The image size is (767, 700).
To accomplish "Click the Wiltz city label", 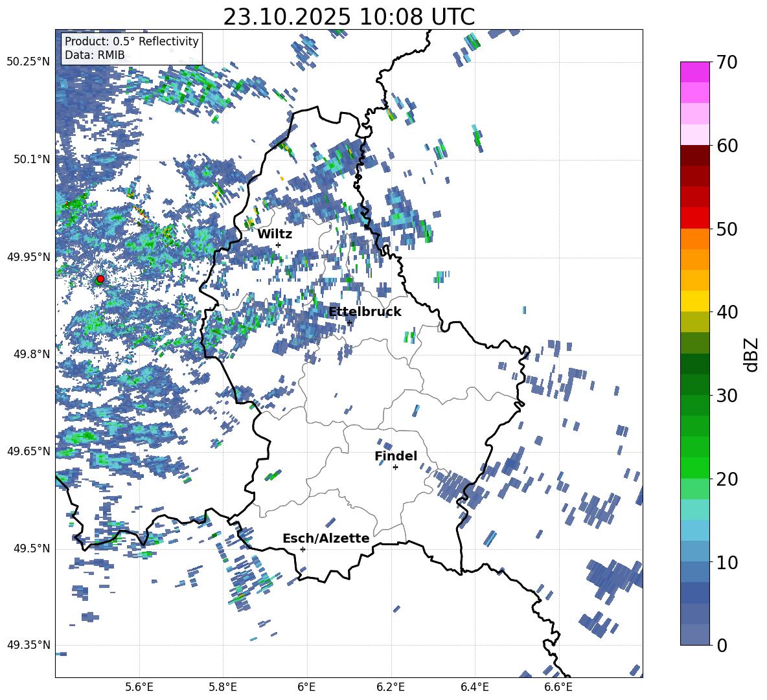I will [x=275, y=234].
